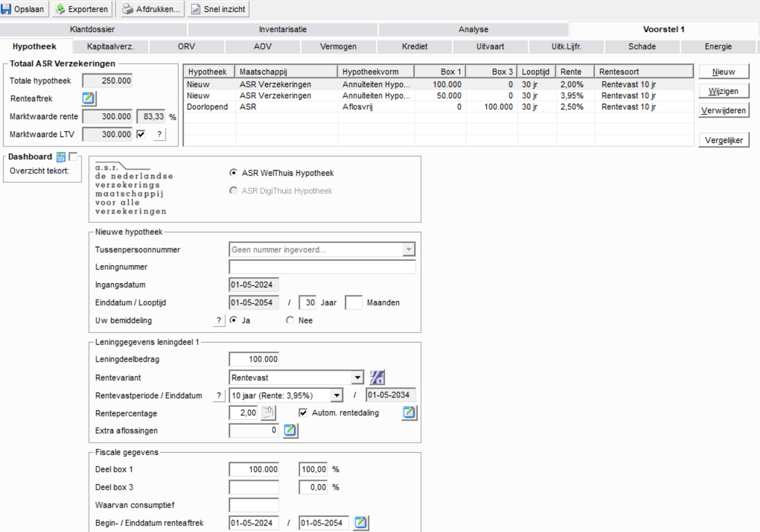
Task: Click the icon next to Rentepercentage field
Action: (x=267, y=412)
